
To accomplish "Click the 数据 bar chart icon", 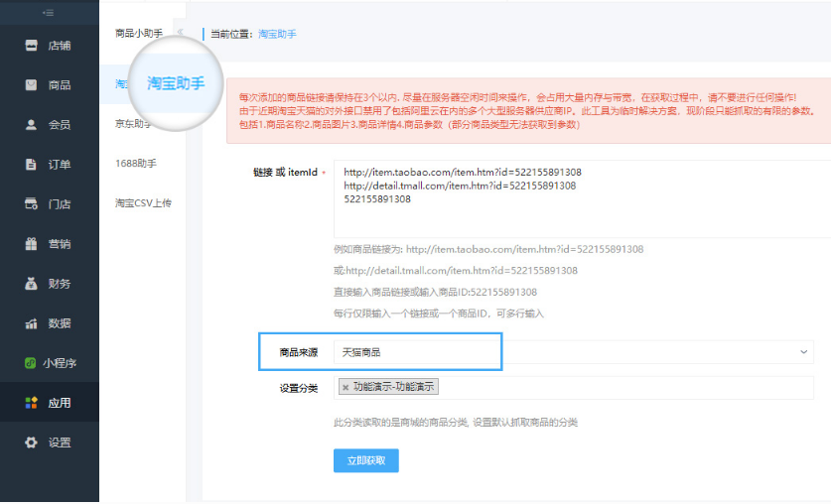I will [31, 323].
